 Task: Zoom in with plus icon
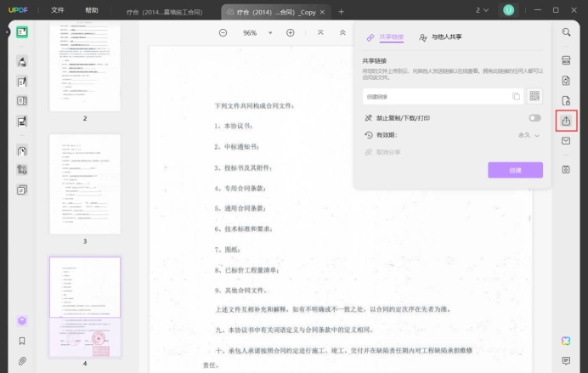291,33
